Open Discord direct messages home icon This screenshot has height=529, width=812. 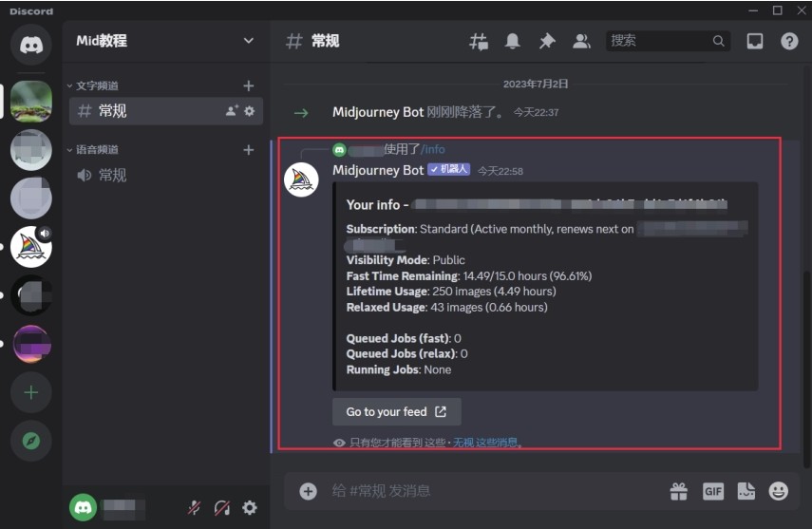(31, 45)
